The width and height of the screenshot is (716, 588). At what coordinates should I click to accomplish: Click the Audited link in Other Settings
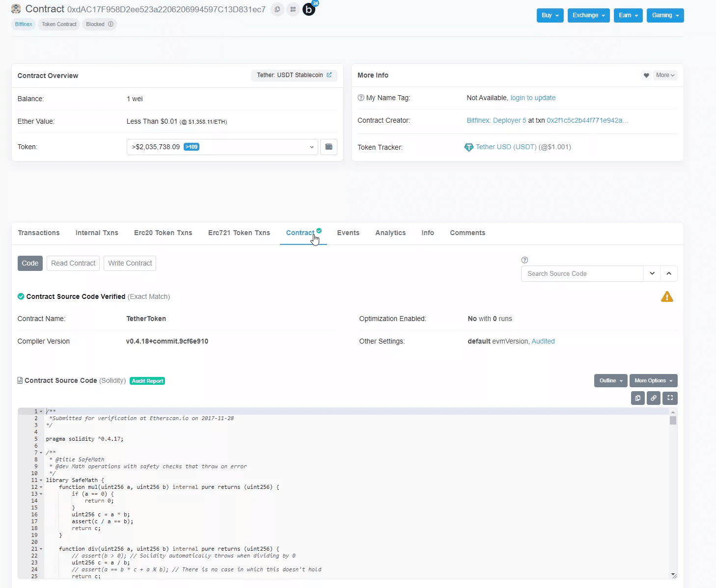[x=543, y=341]
